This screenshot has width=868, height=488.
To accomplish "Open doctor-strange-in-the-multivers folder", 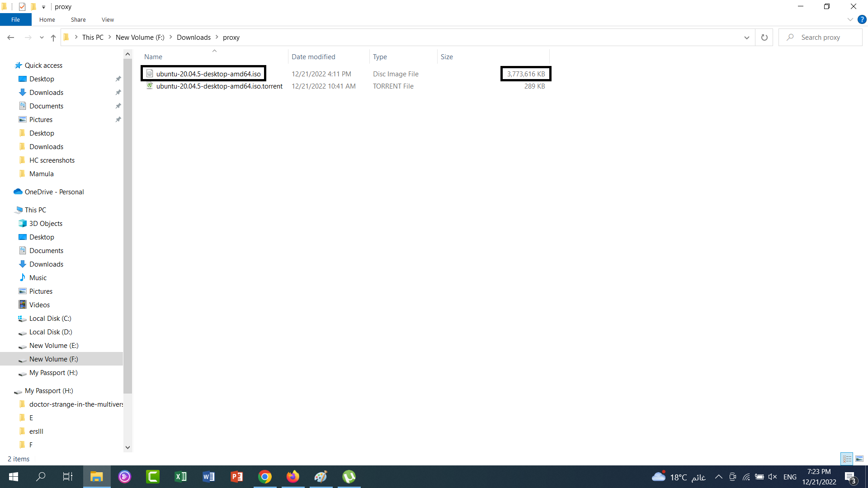I will [x=76, y=404].
